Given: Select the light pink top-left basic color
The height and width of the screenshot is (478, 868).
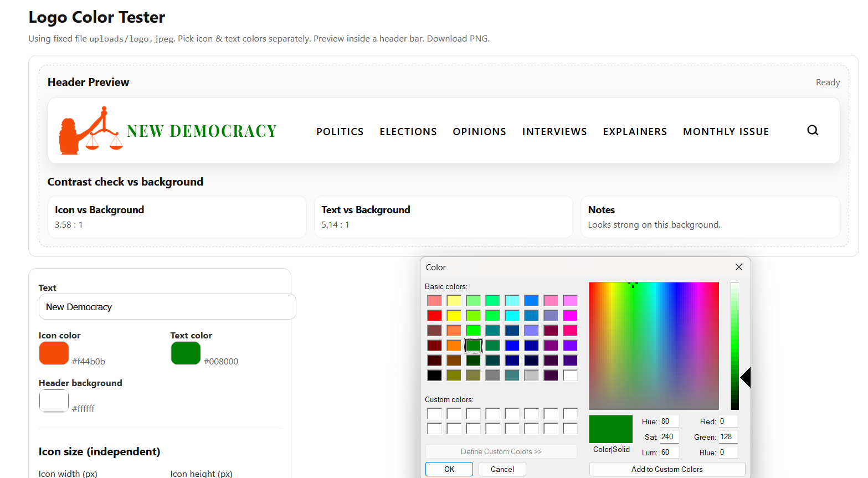Looking at the screenshot, I should pos(435,300).
